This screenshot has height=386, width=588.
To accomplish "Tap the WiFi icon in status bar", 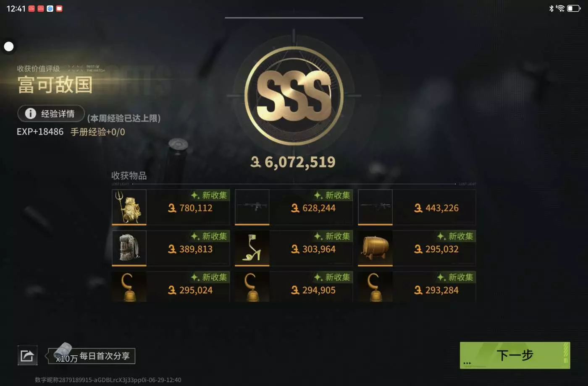I will tap(560, 8).
